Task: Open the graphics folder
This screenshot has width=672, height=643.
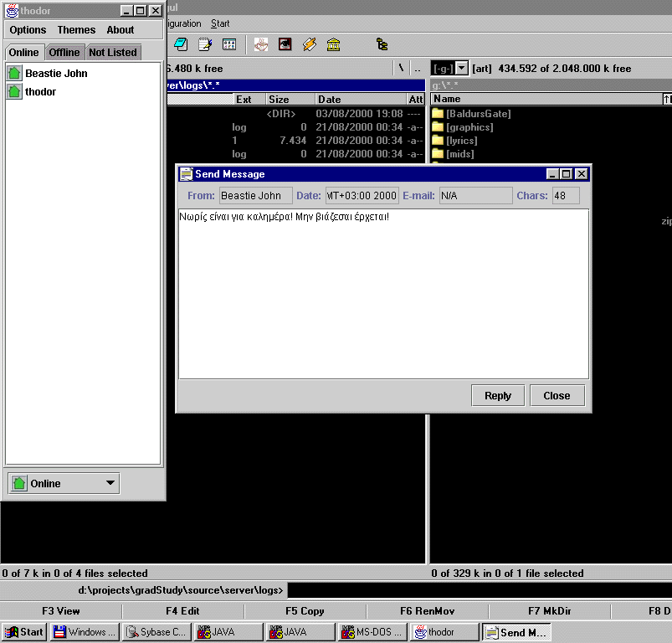Action: tap(463, 127)
